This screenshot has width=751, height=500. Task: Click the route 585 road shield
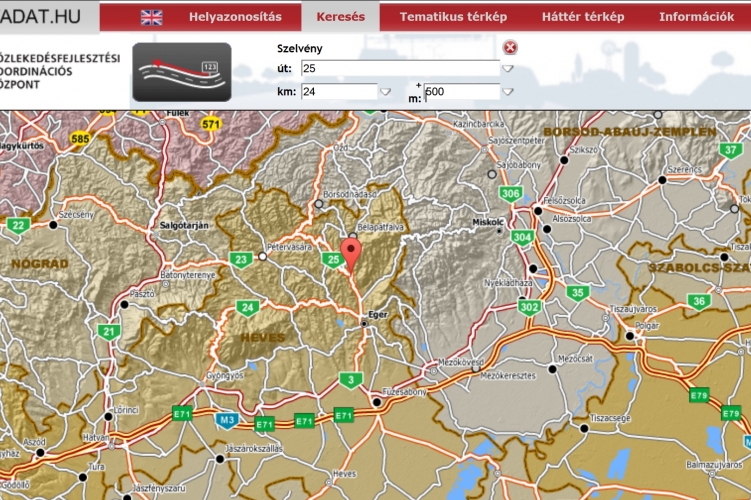[x=80, y=138]
